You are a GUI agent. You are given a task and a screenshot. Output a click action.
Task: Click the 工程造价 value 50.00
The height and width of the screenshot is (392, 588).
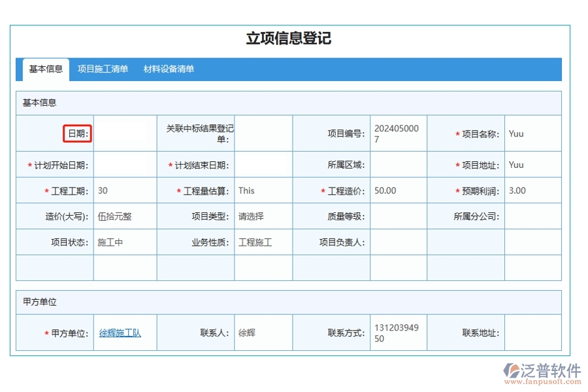385,191
